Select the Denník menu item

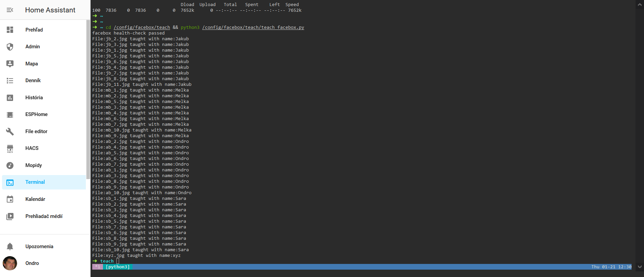click(x=44, y=80)
